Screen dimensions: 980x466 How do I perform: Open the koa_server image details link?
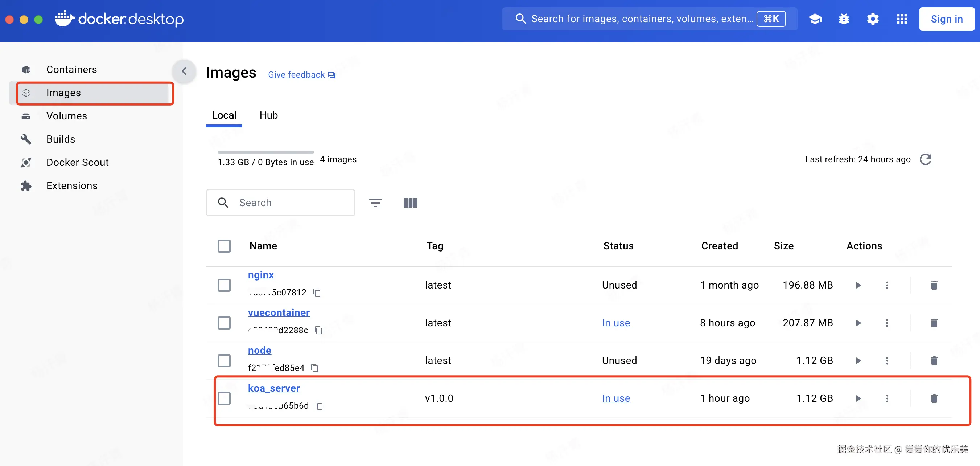274,388
